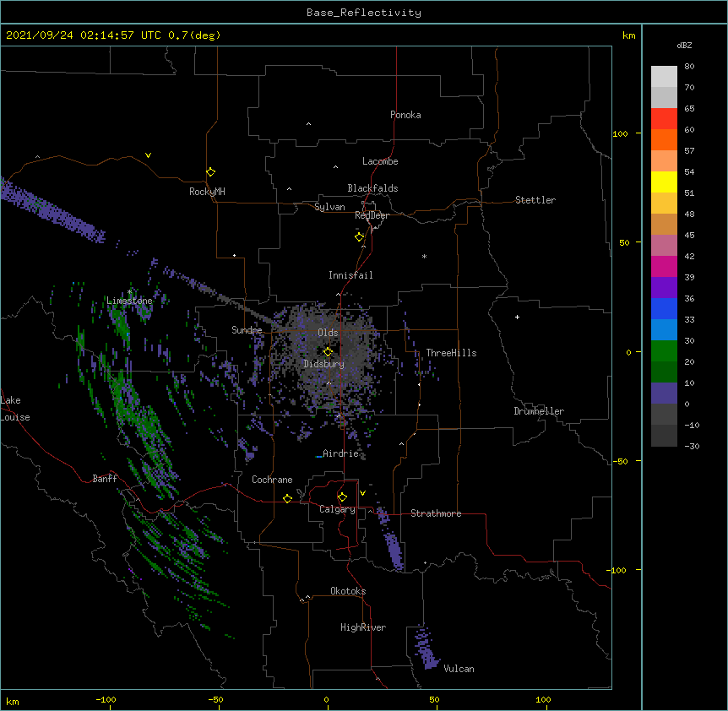Image resolution: width=728 pixels, height=711 pixels.
Task: Click the green 30 dBZ legend swatch
Action: click(664, 351)
